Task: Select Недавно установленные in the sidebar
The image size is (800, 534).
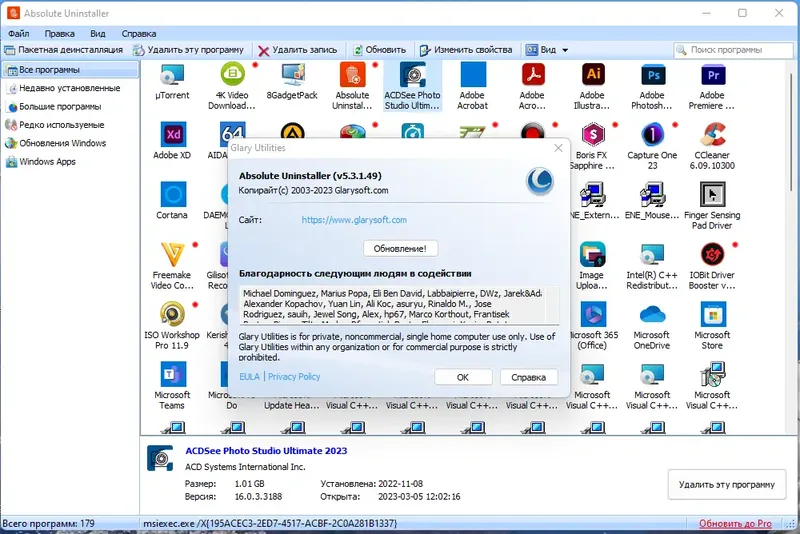Action: (x=69, y=88)
